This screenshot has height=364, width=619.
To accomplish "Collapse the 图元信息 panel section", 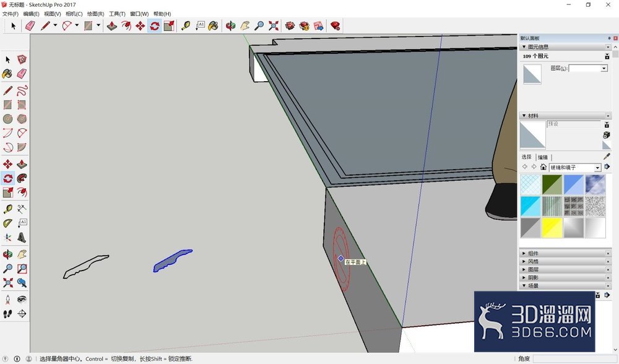I will [524, 46].
